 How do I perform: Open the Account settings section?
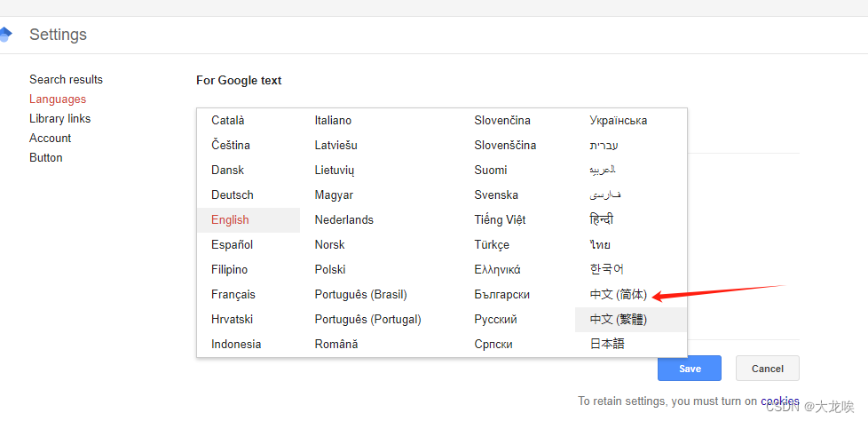click(x=51, y=138)
